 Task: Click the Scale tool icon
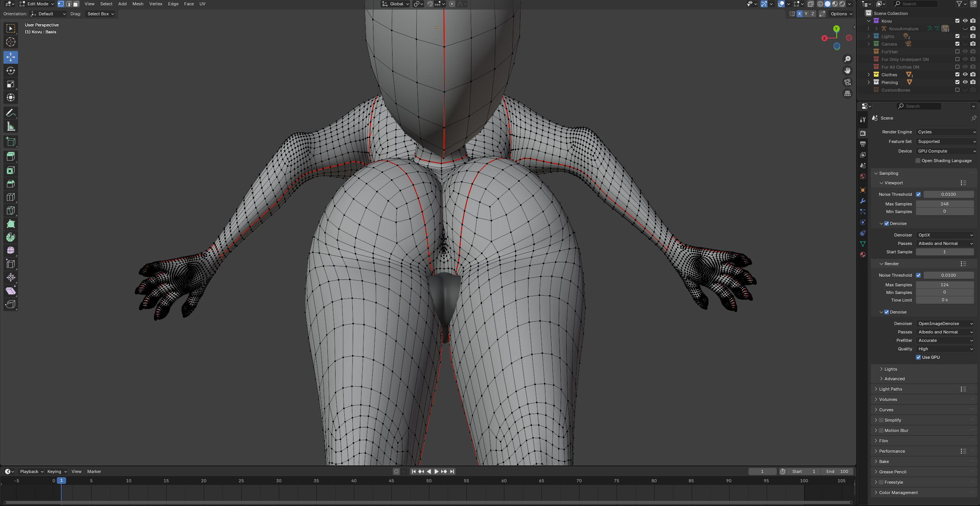coord(11,84)
